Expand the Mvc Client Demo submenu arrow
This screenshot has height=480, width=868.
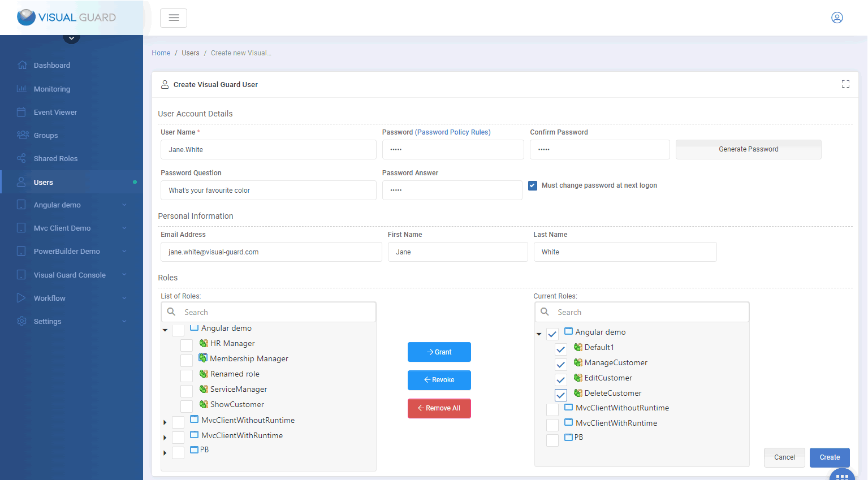click(124, 228)
